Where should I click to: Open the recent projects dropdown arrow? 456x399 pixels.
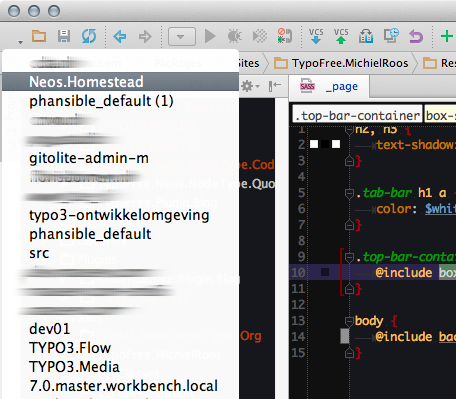tap(21, 42)
